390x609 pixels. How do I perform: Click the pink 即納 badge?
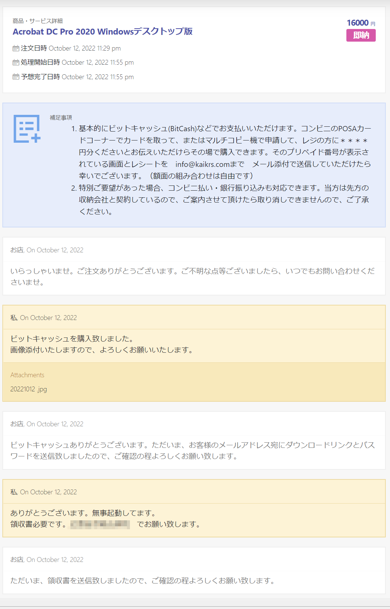(361, 35)
